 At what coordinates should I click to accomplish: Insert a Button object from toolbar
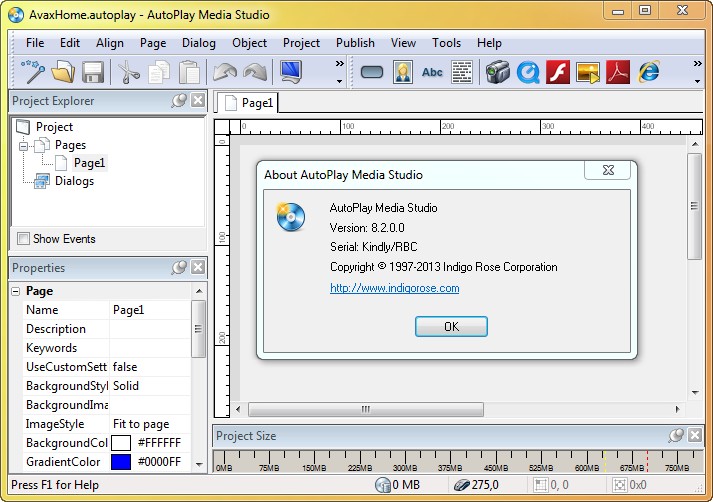point(372,72)
